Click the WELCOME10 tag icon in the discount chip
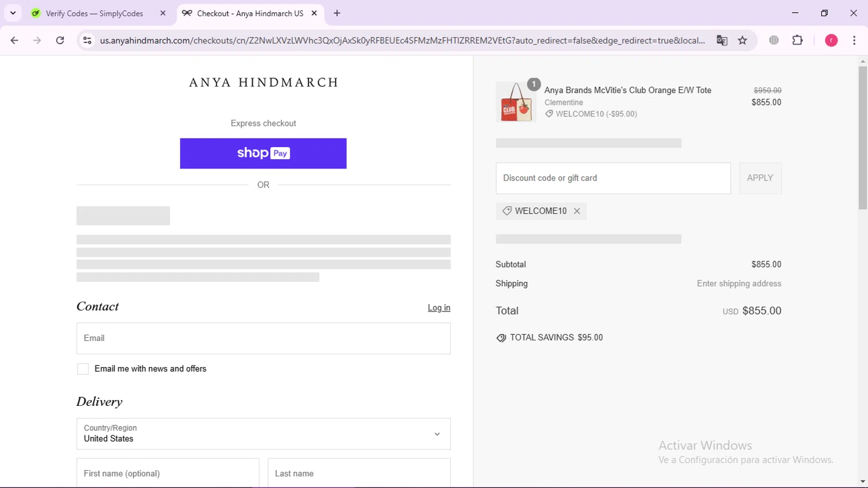Screen dimensions: 868x488 coord(506,211)
